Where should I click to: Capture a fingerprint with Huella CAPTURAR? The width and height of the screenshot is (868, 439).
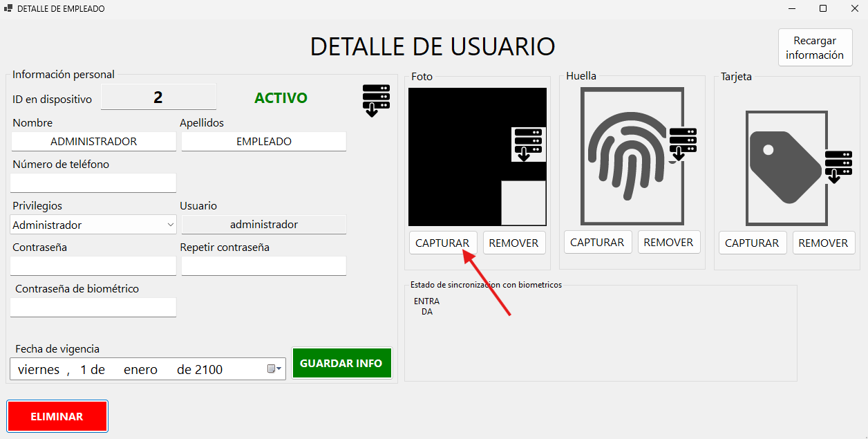tap(597, 243)
